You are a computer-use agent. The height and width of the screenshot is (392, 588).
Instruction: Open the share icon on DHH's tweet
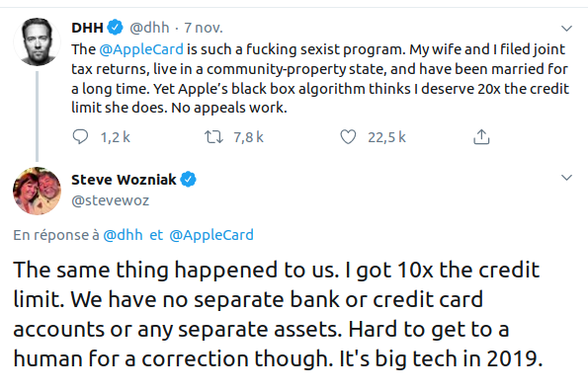481,137
